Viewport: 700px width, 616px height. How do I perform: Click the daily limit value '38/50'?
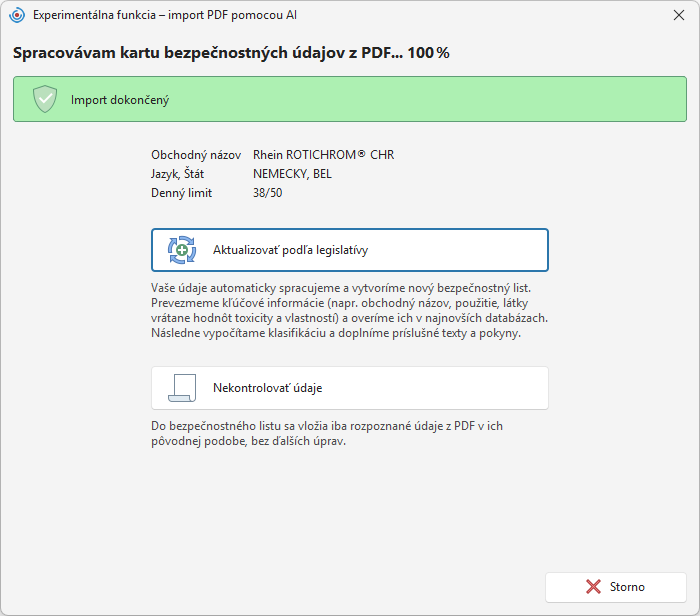tap(267, 193)
